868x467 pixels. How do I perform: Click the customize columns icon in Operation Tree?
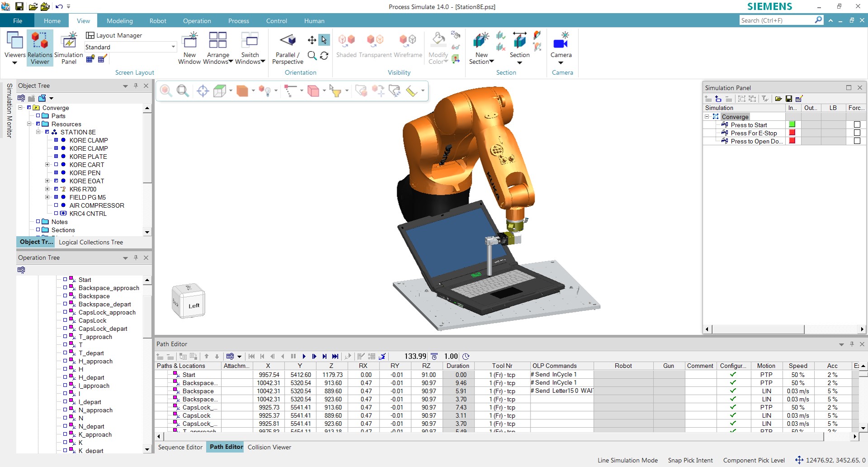tap(21, 270)
